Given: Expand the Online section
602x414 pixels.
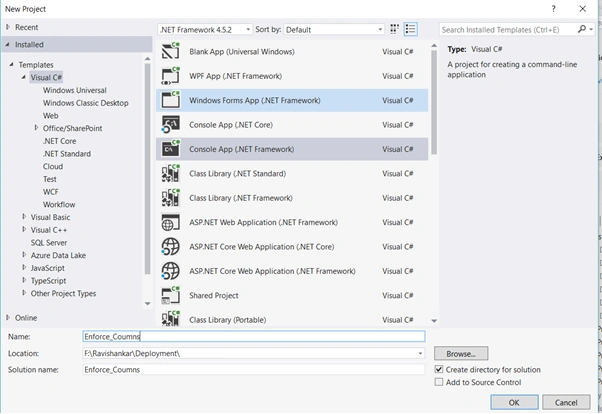Looking at the screenshot, I should click(x=8, y=318).
